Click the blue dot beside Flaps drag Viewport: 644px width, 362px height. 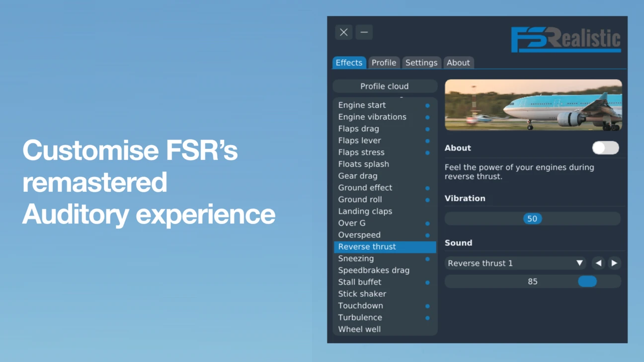point(427,129)
